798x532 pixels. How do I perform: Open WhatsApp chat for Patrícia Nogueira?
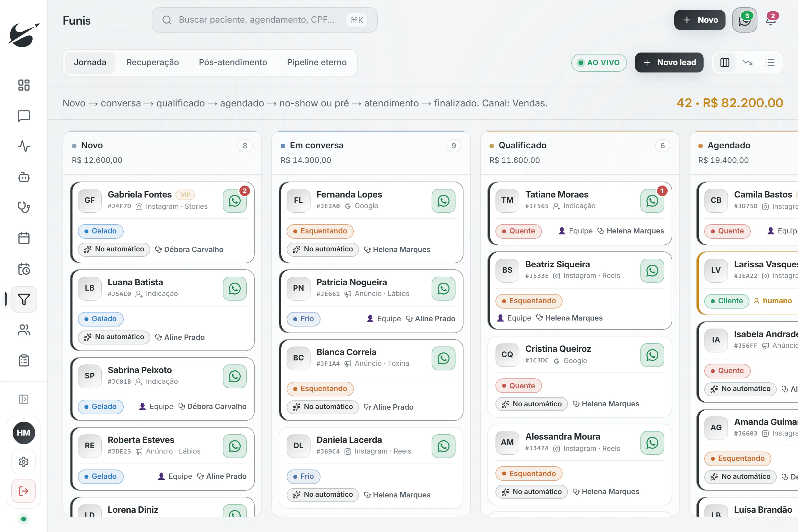point(444,289)
